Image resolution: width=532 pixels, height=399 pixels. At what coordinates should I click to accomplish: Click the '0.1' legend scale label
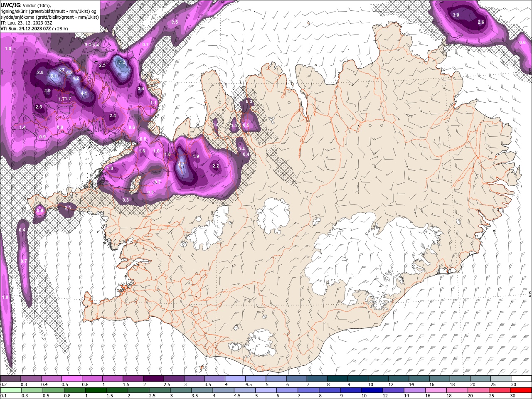[3, 396]
